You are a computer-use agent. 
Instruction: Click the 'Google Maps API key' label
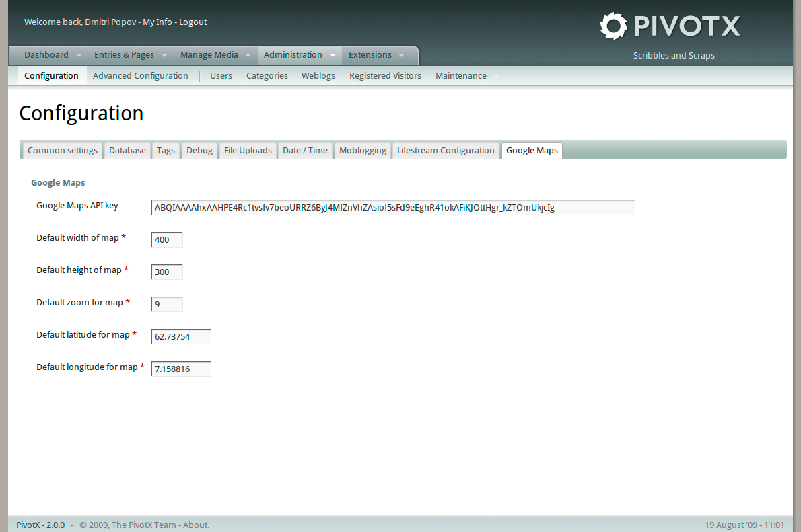(77, 205)
